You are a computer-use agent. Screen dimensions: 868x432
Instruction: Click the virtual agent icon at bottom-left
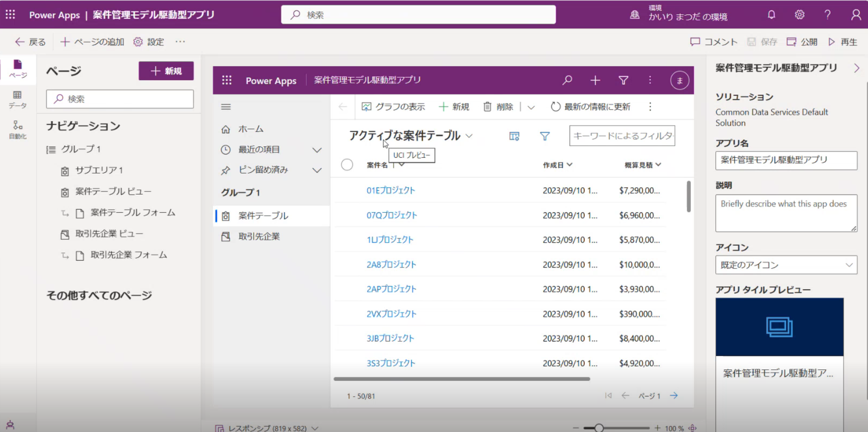[x=10, y=425]
